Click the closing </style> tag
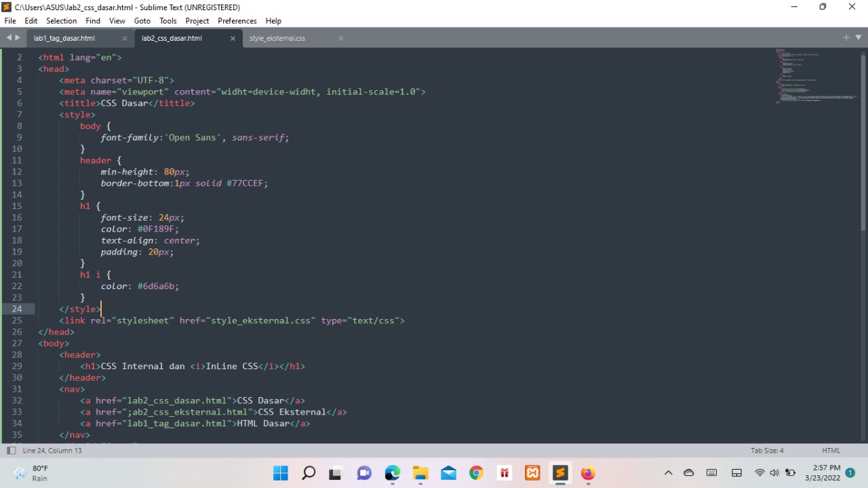Viewport: 868px width, 488px height. pyautogui.click(x=80, y=309)
